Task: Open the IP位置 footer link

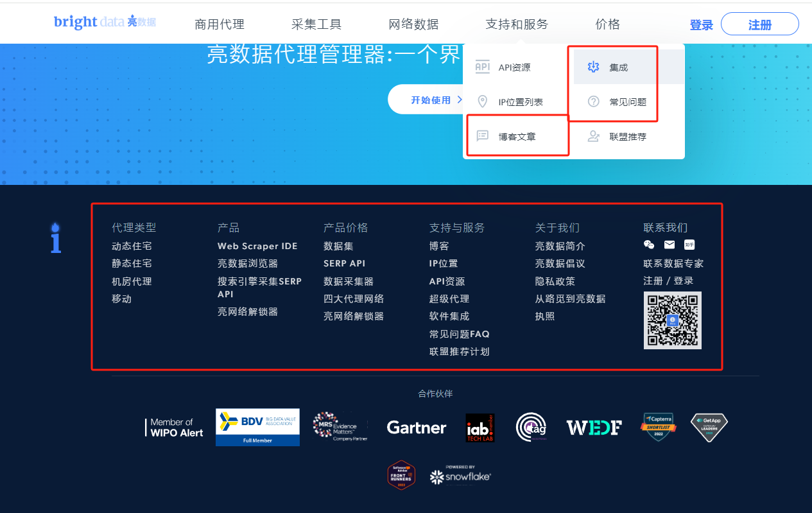Action: coord(444,263)
